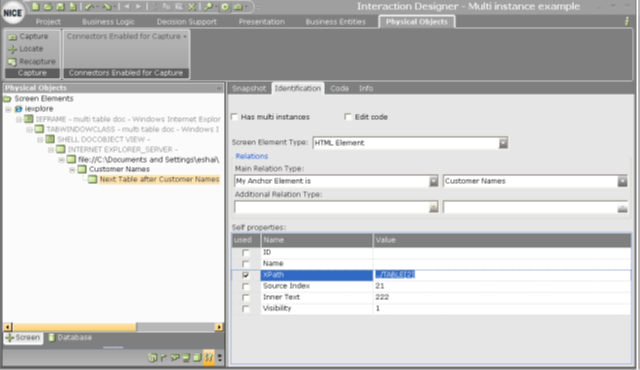Open the Customer Names anchor dropdown

[622, 181]
